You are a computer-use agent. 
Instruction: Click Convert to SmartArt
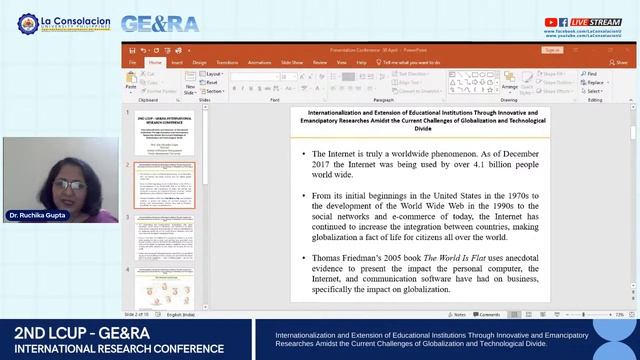coord(417,91)
